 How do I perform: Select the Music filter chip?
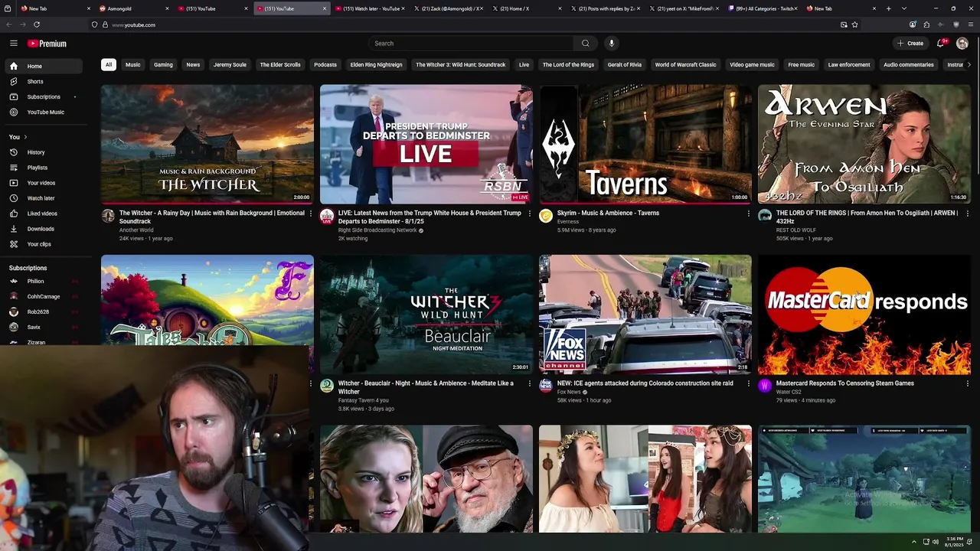tap(132, 65)
